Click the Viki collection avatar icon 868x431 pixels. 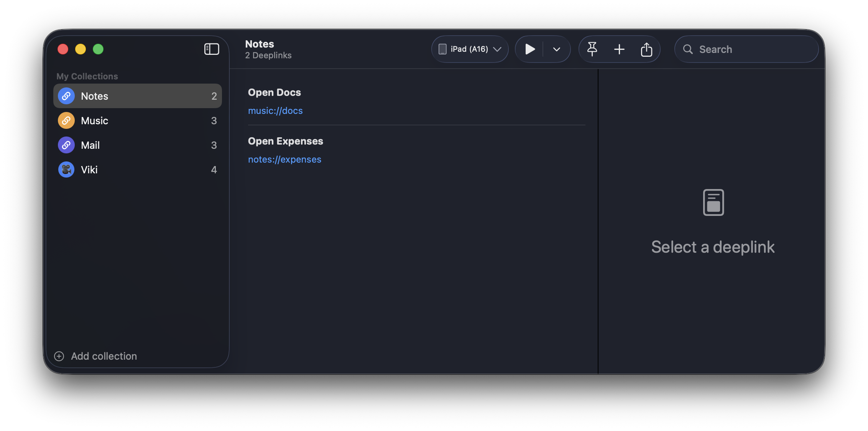pos(66,169)
